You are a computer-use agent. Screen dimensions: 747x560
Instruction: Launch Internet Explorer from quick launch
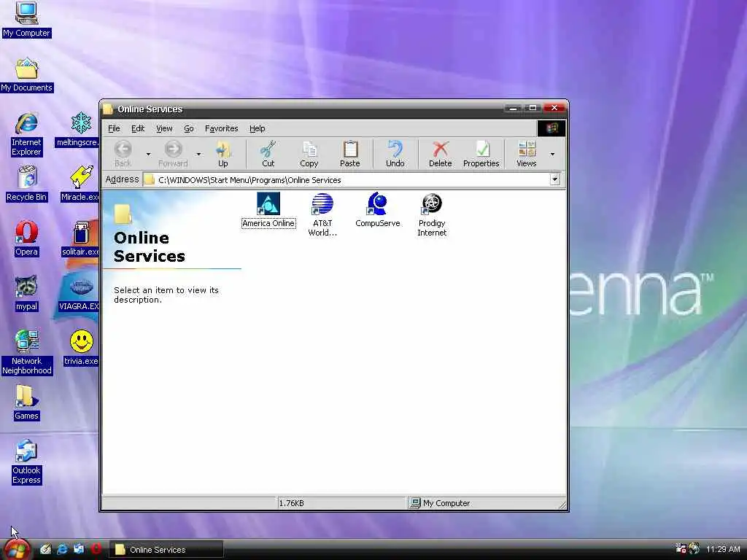[x=62, y=549]
